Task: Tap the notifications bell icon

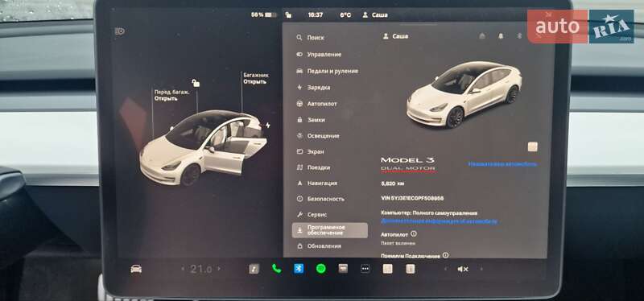Action: (x=501, y=36)
